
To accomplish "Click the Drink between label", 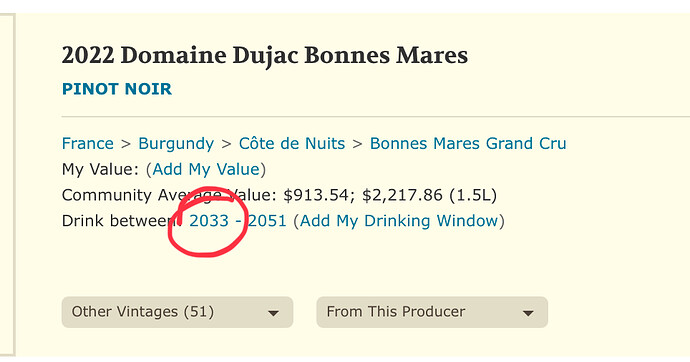I will click(x=121, y=220).
